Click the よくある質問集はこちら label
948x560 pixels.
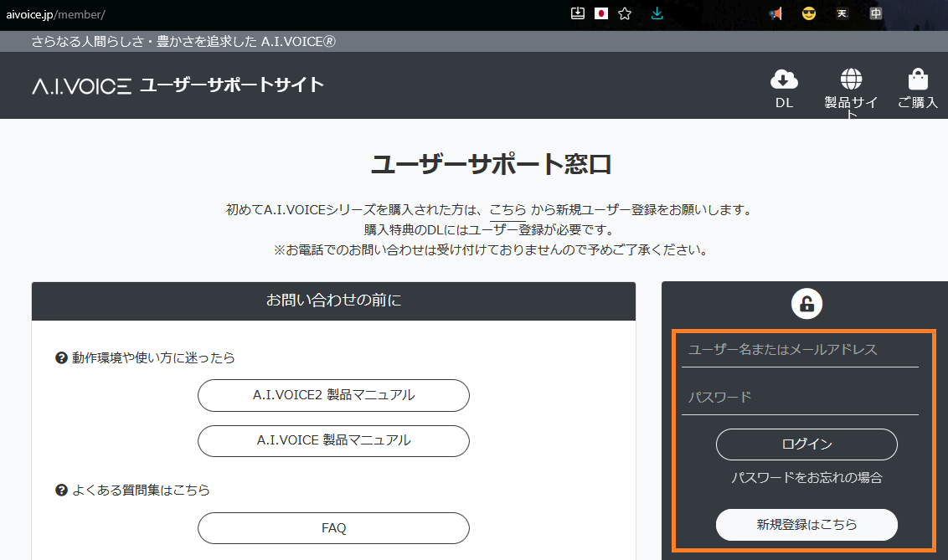[x=141, y=490]
